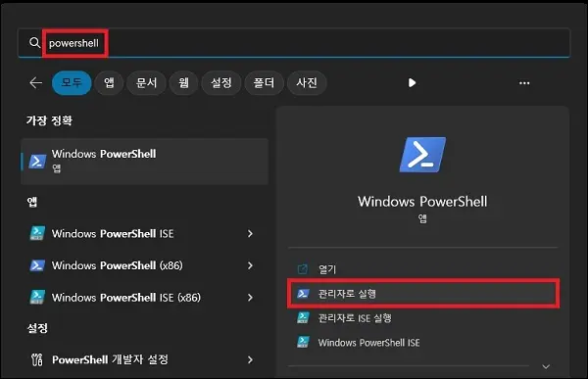
Task: Click the Windows PowerShell title in detail pane
Action: [x=422, y=202]
